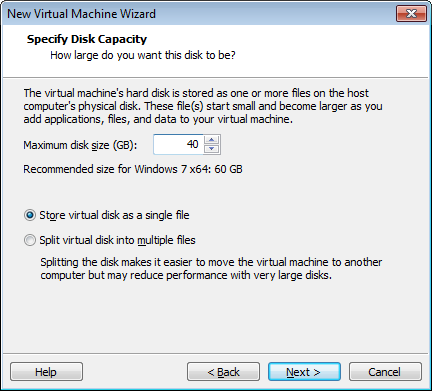Click the 'How large do you want this disk' subtitle
The height and width of the screenshot is (391, 432).
[143, 55]
